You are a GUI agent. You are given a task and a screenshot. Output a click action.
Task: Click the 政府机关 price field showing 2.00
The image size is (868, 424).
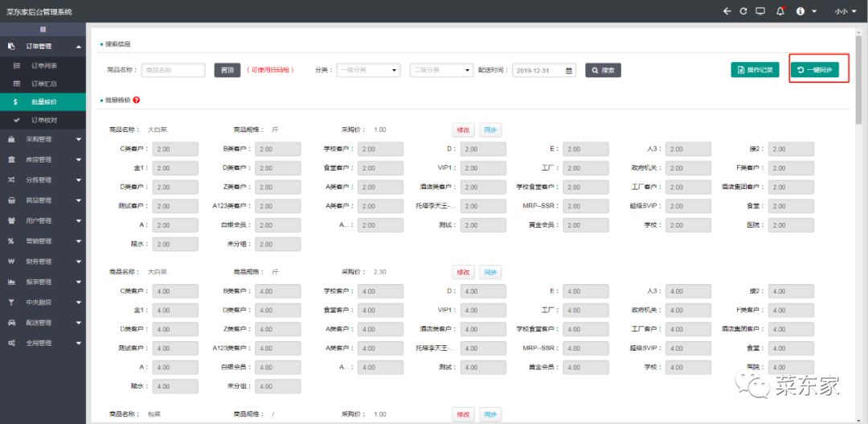(688, 168)
